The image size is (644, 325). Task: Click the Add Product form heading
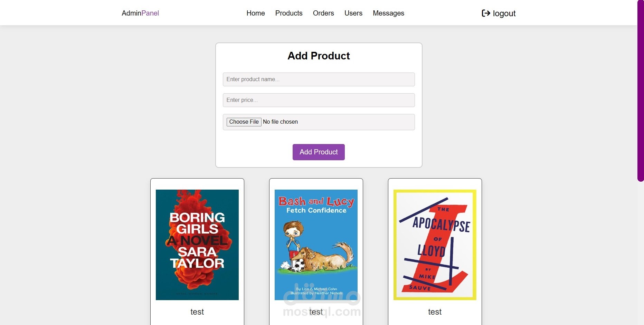[x=319, y=56]
